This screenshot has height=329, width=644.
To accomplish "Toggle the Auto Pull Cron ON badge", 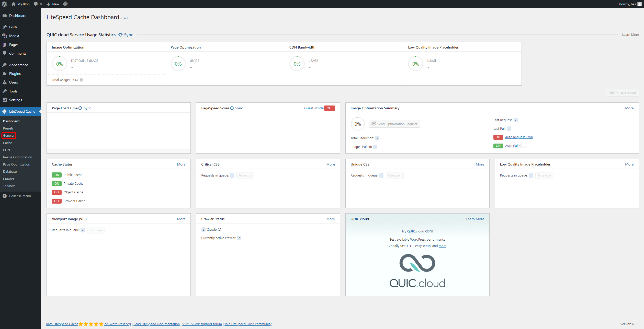I will coord(498,146).
